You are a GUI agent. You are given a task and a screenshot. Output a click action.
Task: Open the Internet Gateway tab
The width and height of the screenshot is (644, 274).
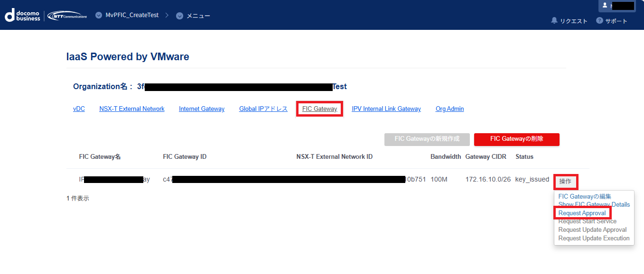coord(202,109)
